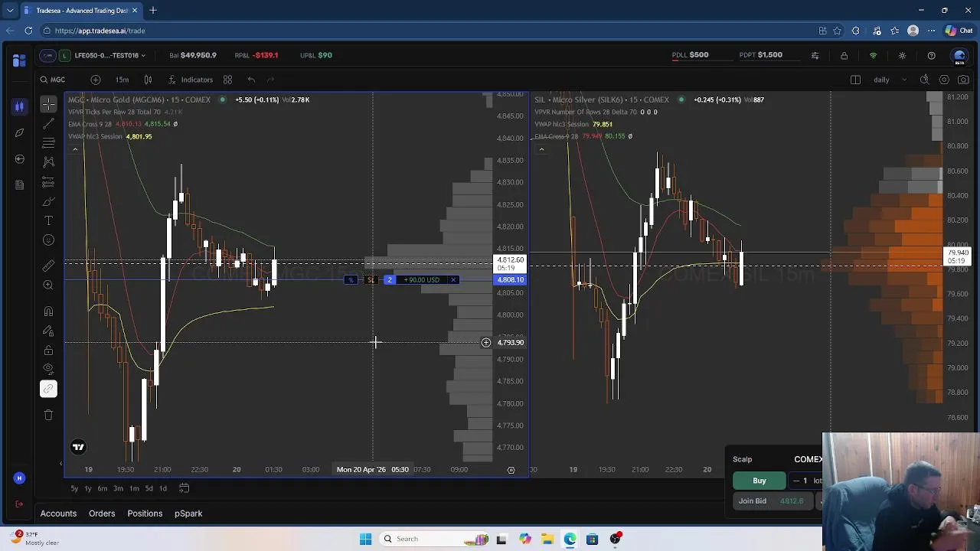Select the trend line drawing tool

(48, 122)
